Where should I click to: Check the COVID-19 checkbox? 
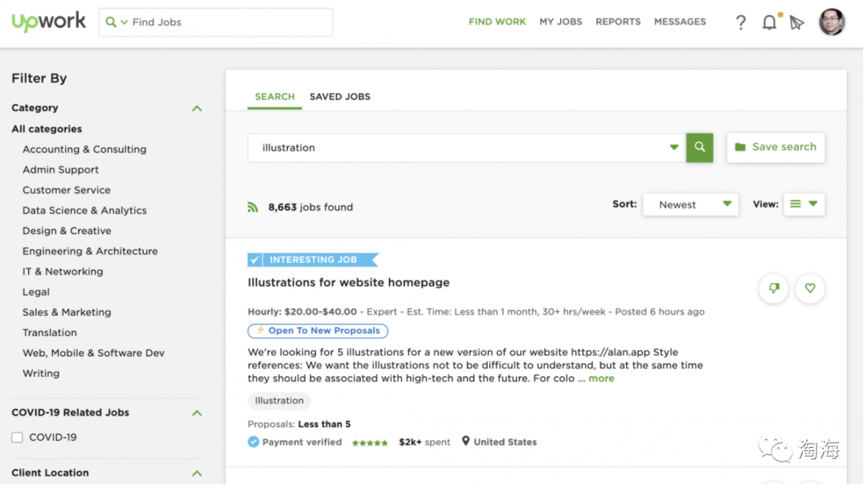point(17,437)
